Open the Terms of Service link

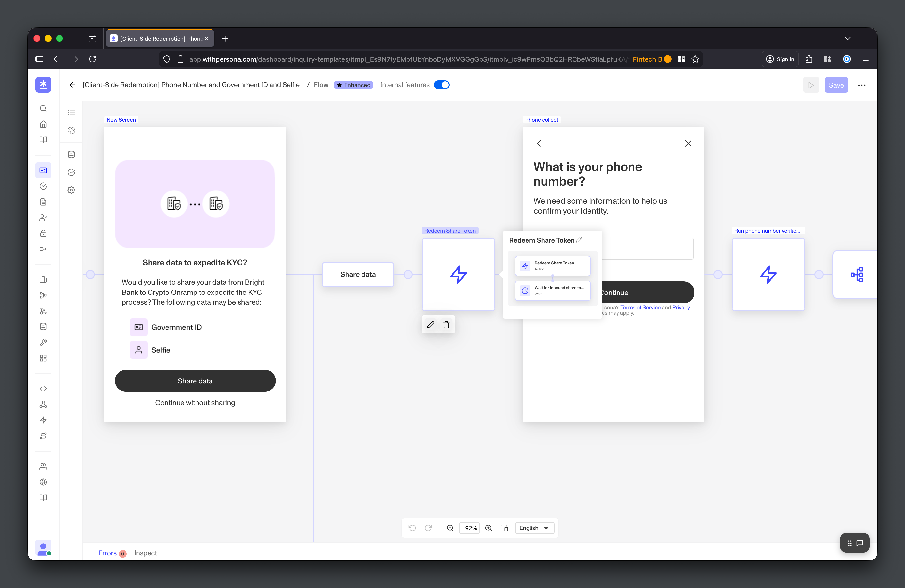tap(640, 307)
